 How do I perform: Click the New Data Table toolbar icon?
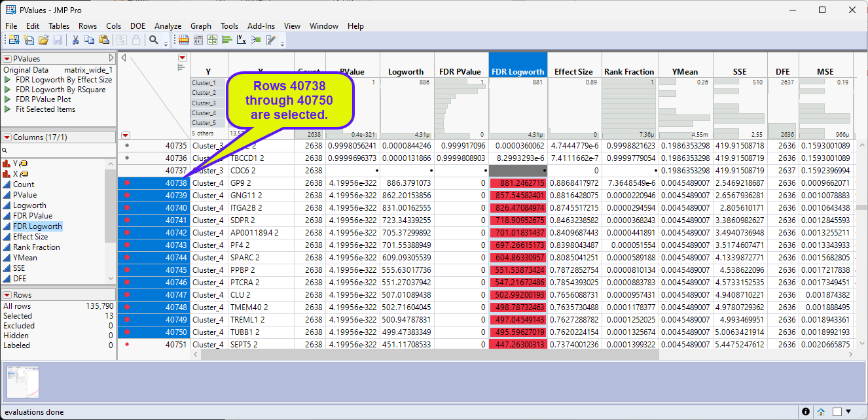pos(13,40)
